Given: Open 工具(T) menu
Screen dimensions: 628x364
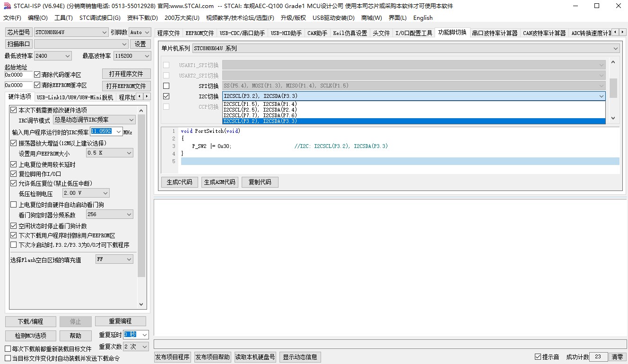Looking at the screenshot, I should click(63, 18).
